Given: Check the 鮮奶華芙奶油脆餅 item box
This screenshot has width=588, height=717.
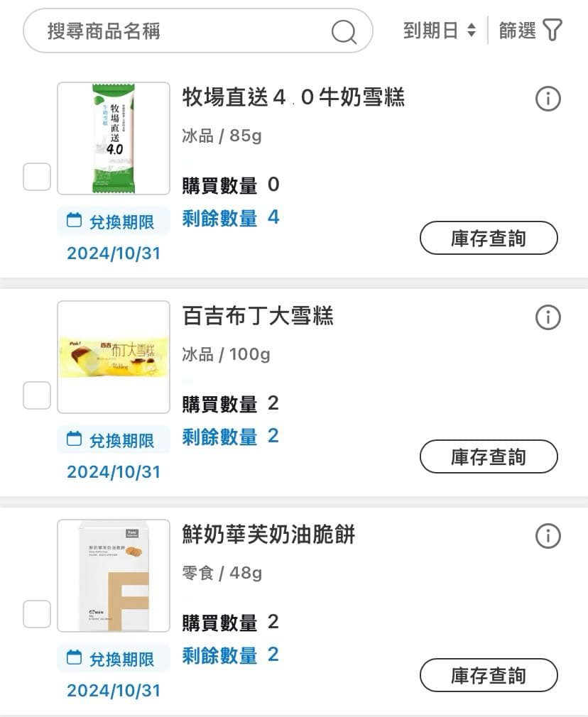Looking at the screenshot, I should click(x=37, y=613).
